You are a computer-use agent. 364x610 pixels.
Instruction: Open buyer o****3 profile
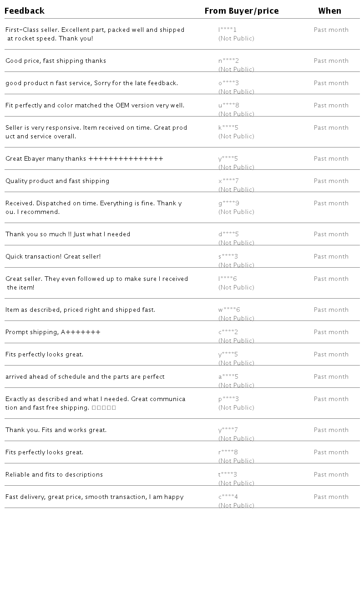(x=228, y=83)
